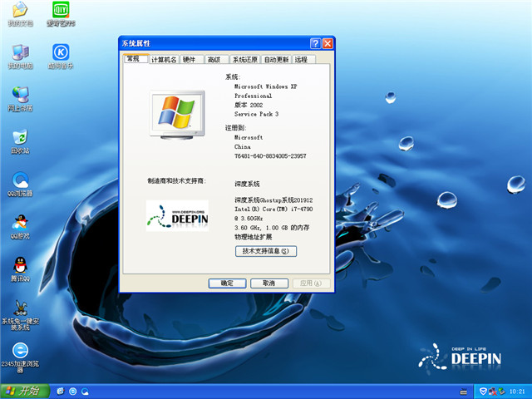The width and height of the screenshot is (532, 399).
Task: Click the 物理地址扩展 text
Action: click(253, 237)
